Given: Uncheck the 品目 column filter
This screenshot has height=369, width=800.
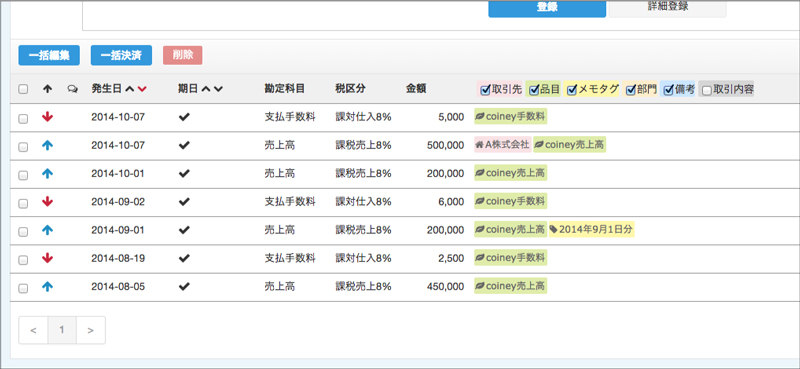Looking at the screenshot, I should pyautogui.click(x=534, y=90).
